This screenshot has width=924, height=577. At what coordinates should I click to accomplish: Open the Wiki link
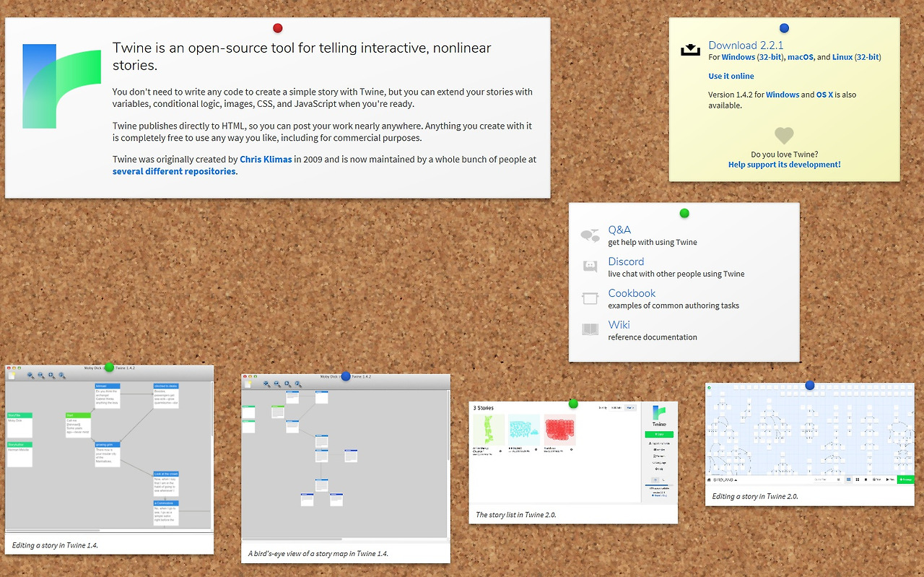pos(619,325)
